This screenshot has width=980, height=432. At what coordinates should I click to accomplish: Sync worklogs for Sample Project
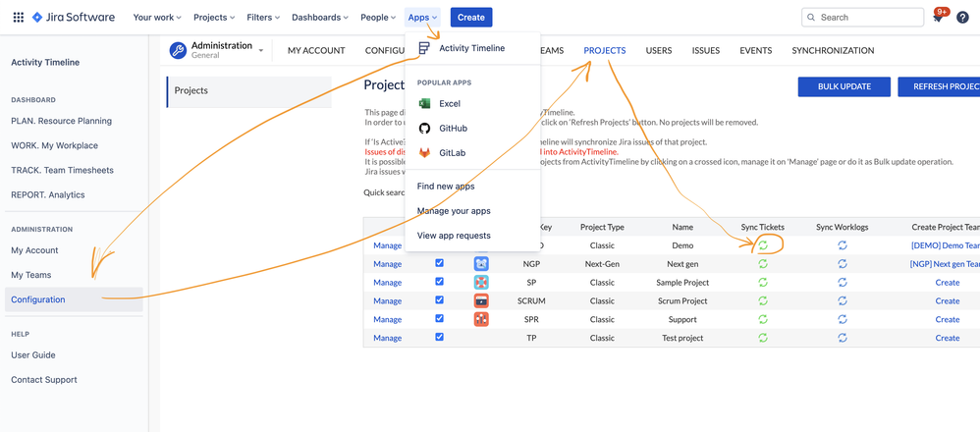point(843,283)
